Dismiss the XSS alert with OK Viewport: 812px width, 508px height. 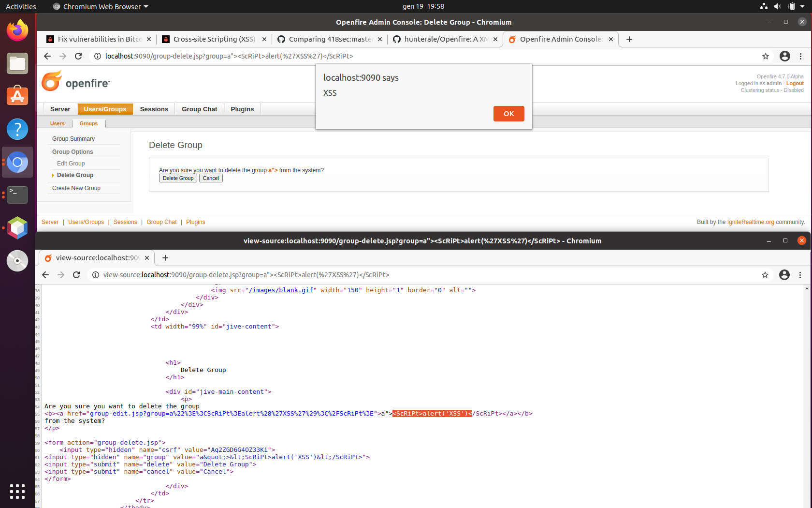pos(509,114)
